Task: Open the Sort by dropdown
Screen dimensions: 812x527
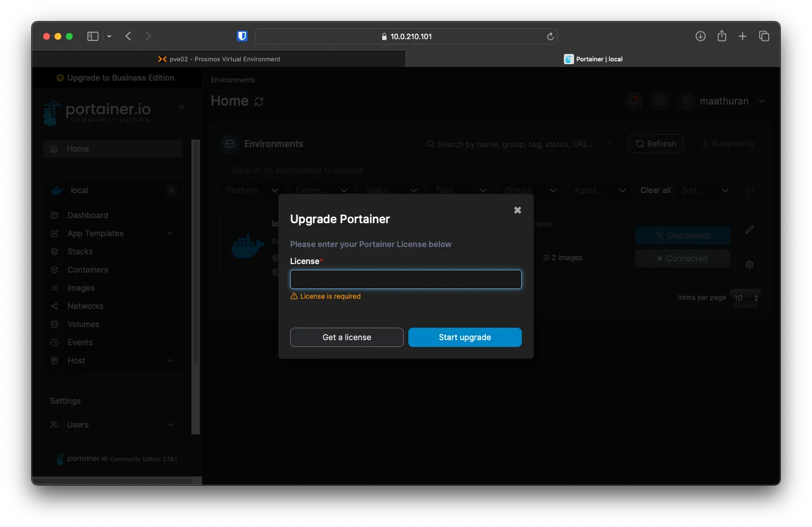Action: 705,190
